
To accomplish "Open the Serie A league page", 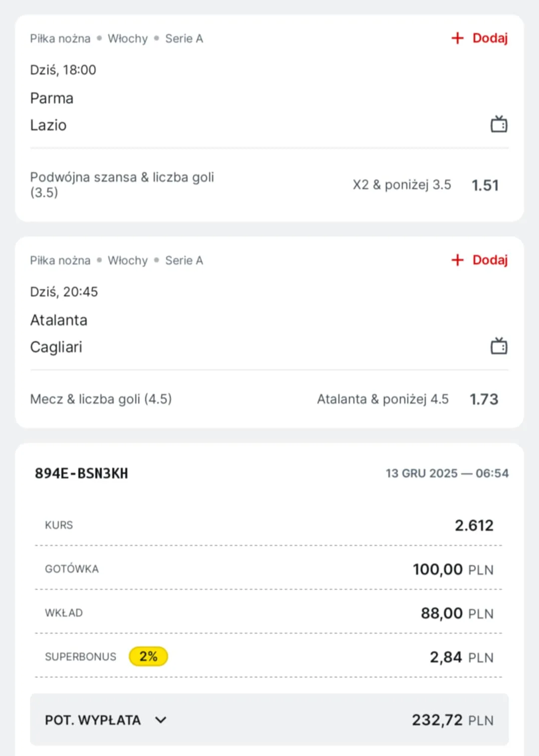I will (x=184, y=38).
